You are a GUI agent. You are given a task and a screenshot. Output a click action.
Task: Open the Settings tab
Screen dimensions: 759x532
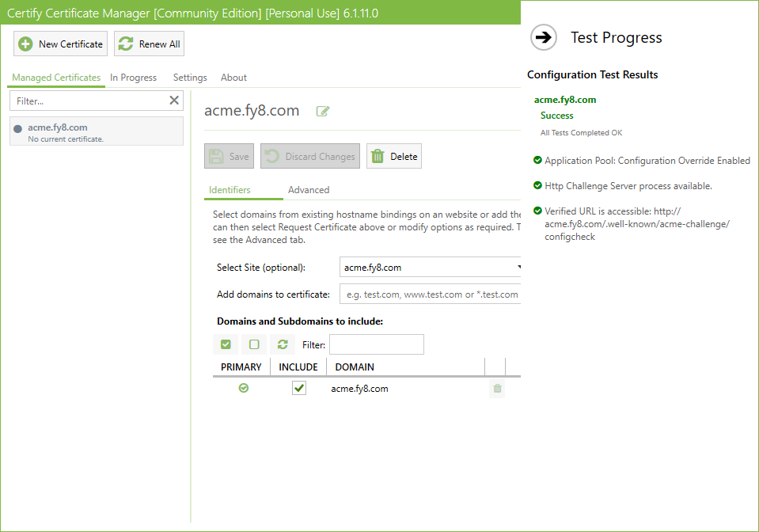190,78
